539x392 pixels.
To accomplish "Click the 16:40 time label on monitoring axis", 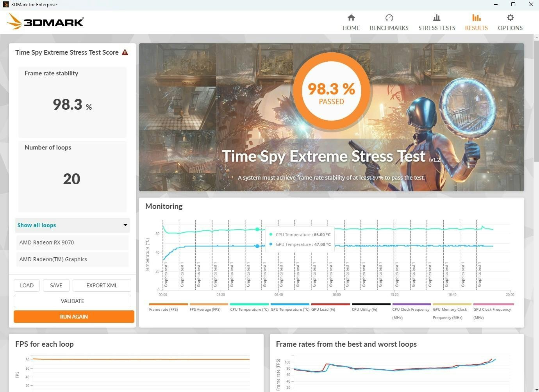I will [x=452, y=295].
